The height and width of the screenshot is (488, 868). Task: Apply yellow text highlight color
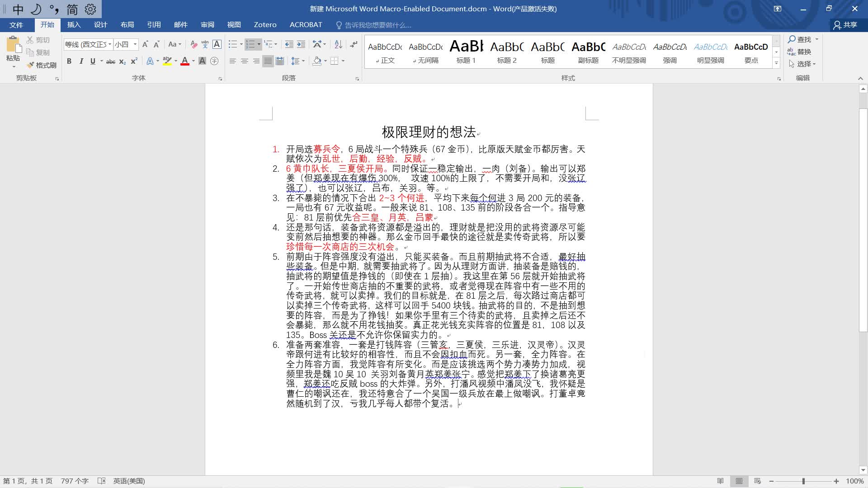tap(167, 61)
